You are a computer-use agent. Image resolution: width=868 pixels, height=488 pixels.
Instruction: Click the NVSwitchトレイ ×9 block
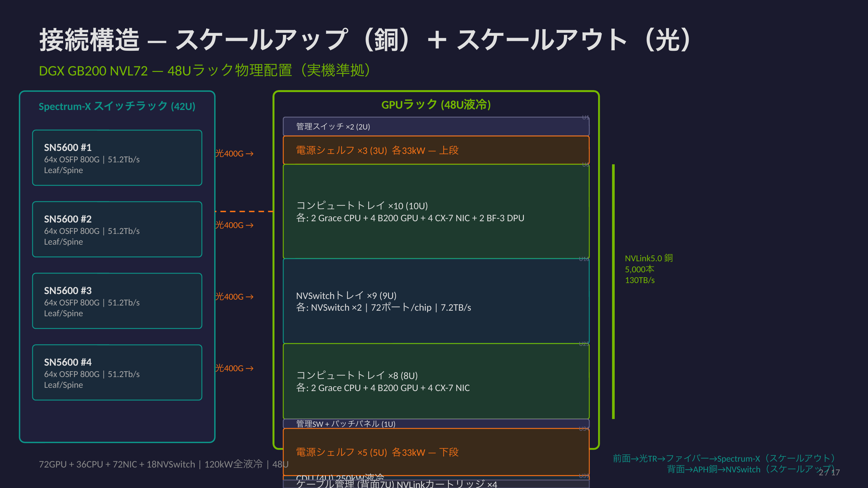pyautogui.click(x=436, y=301)
